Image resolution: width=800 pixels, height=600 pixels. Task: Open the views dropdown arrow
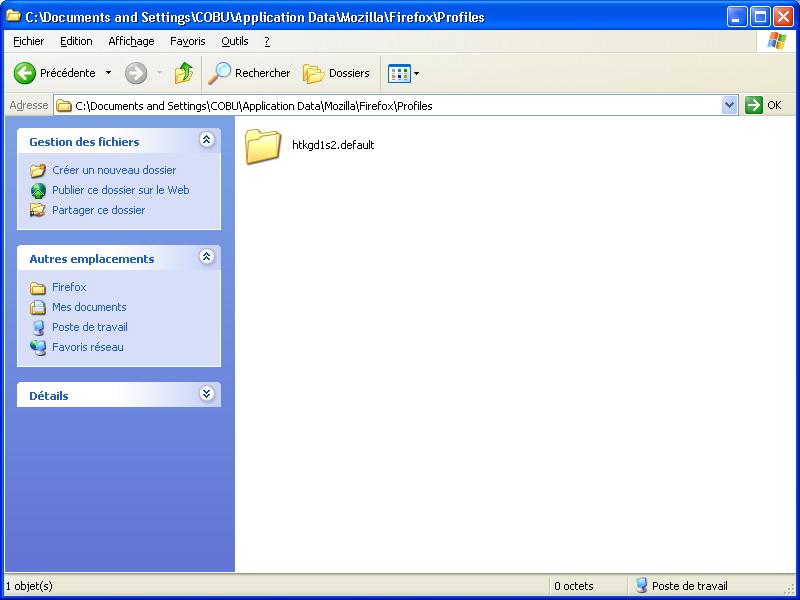coord(416,73)
